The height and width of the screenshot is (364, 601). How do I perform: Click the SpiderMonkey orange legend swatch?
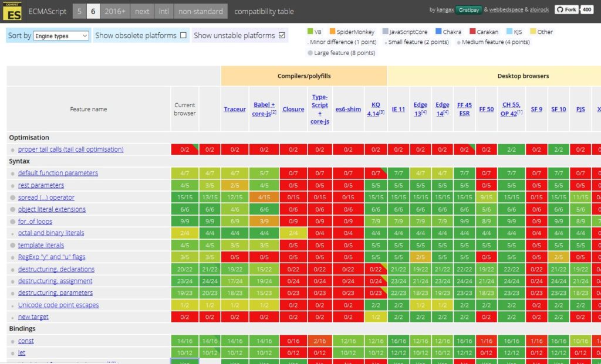pyautogui.click(x=332, y=31)
